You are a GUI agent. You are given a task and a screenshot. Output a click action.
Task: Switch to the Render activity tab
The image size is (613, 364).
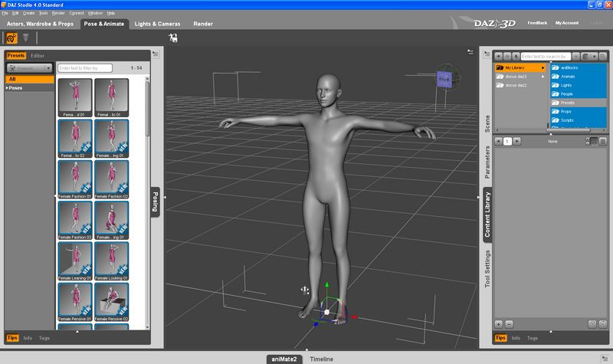point(203,24)
